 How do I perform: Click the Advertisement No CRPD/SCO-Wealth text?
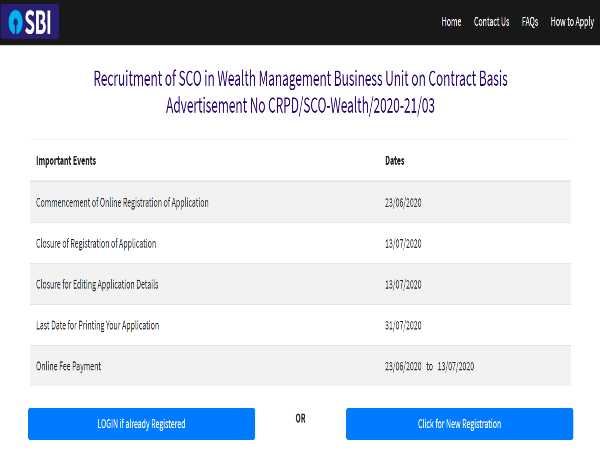tap(300, 103)
